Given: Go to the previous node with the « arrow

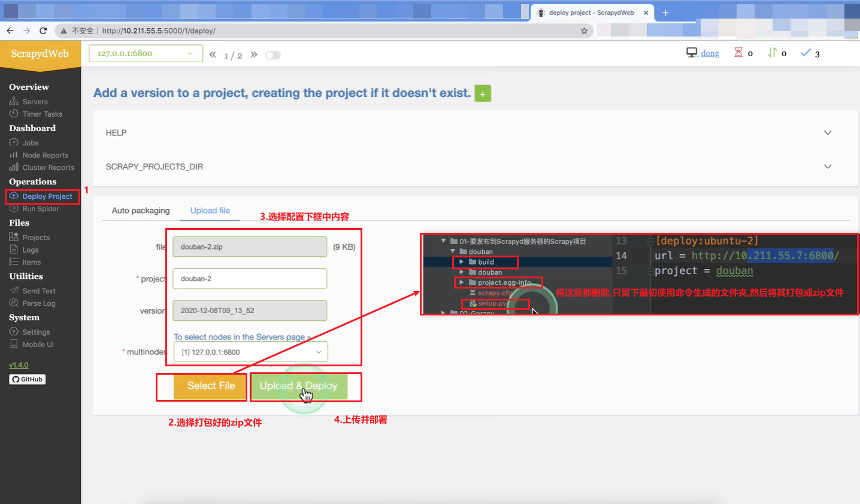Looking at the screenshot, I should [213, 54].
